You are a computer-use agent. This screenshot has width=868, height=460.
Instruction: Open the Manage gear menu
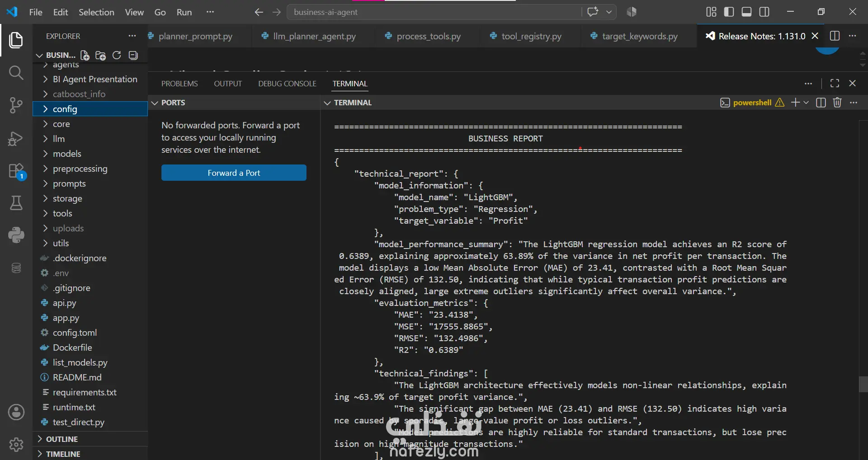16,445
